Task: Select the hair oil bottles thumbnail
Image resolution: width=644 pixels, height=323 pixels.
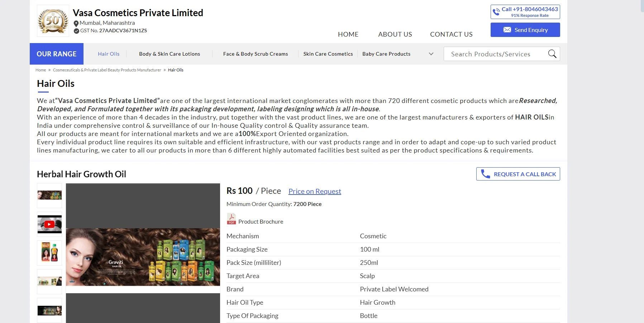Action: pos(49,253)
